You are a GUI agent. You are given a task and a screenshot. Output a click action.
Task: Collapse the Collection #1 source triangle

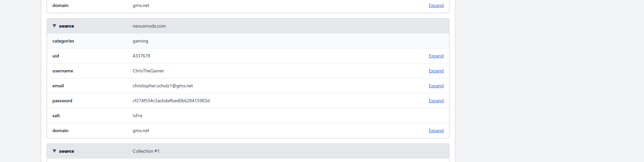point(54,151)
